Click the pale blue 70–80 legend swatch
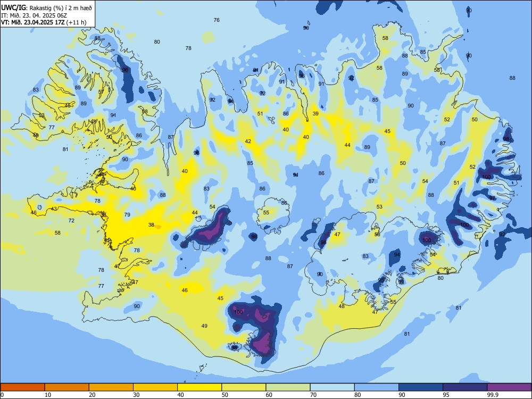 [332, 387]
